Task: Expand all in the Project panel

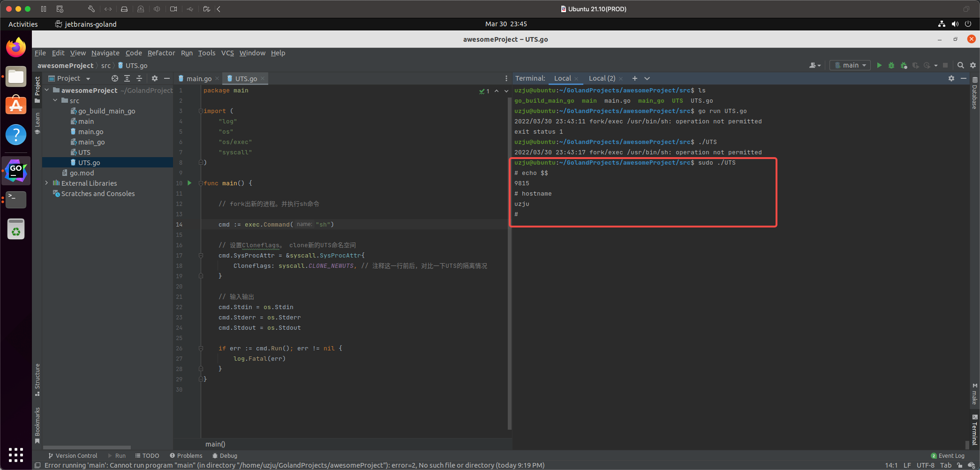Action: [x=127, y=78]
